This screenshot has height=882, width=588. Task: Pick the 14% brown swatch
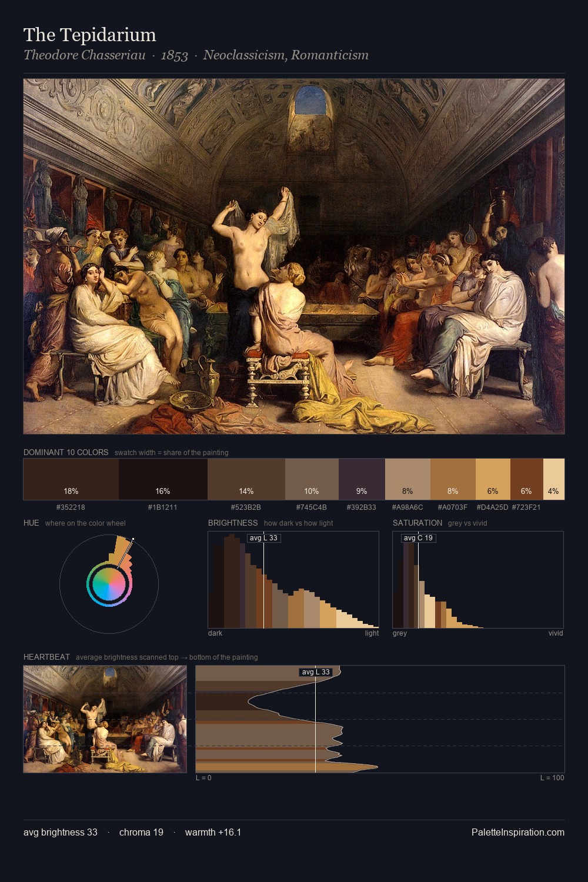246,479
